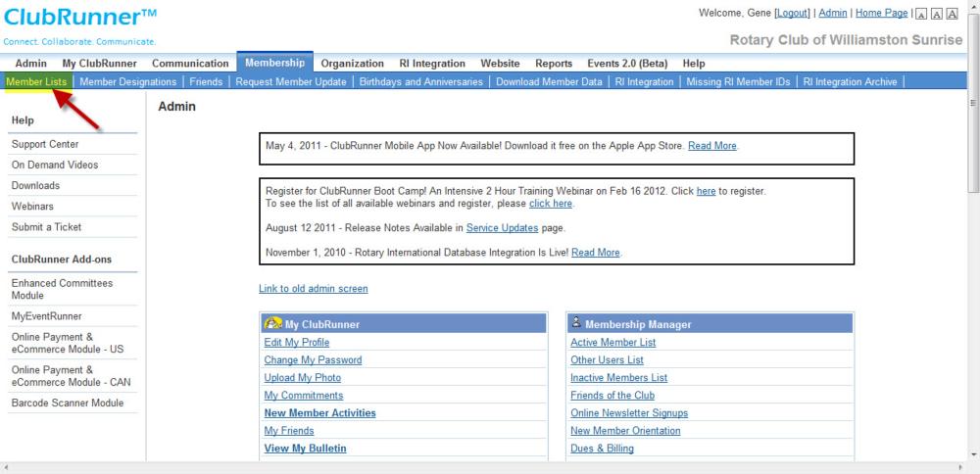This screenshot has width=980, height=474.
Task: Open the Service Updates link
Action: coord(502,228)
